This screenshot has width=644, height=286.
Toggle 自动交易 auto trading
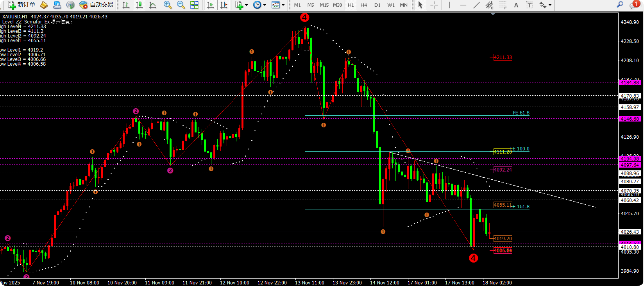coord(96,5)
